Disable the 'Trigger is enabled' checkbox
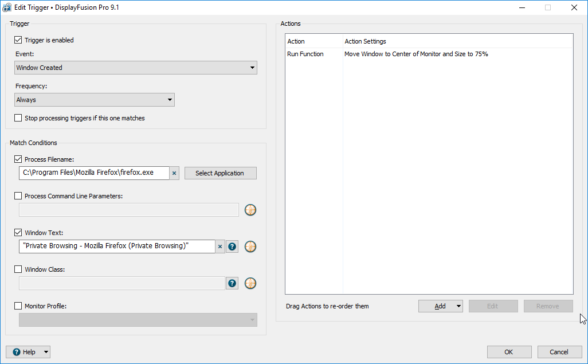Screen dimensions: 588x364 click(18, 40)
